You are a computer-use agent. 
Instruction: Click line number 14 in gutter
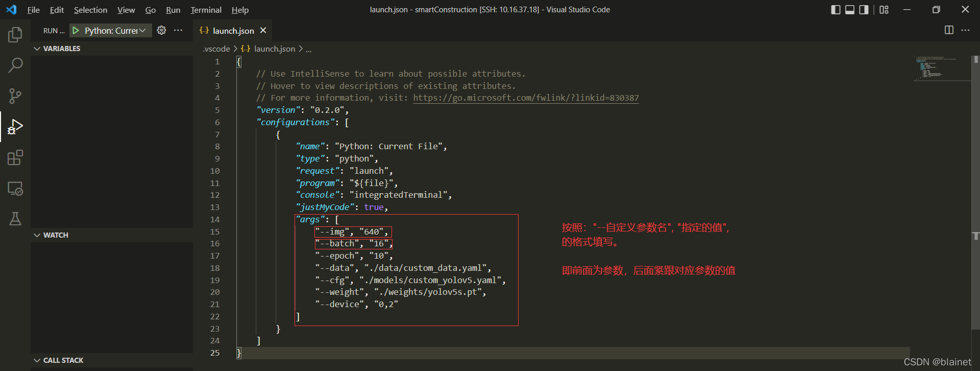click(215, 219)
